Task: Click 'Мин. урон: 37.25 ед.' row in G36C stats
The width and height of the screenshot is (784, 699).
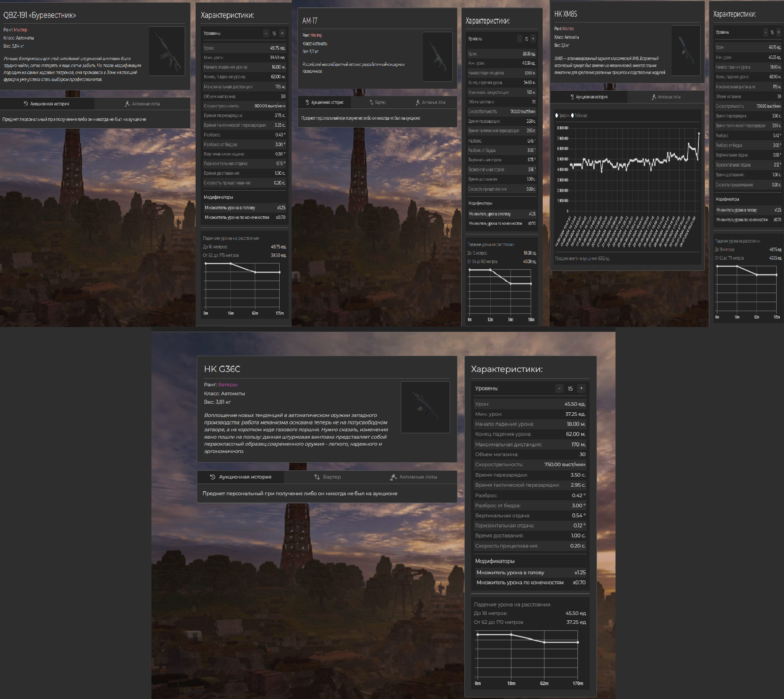Action: coord(530,414)
